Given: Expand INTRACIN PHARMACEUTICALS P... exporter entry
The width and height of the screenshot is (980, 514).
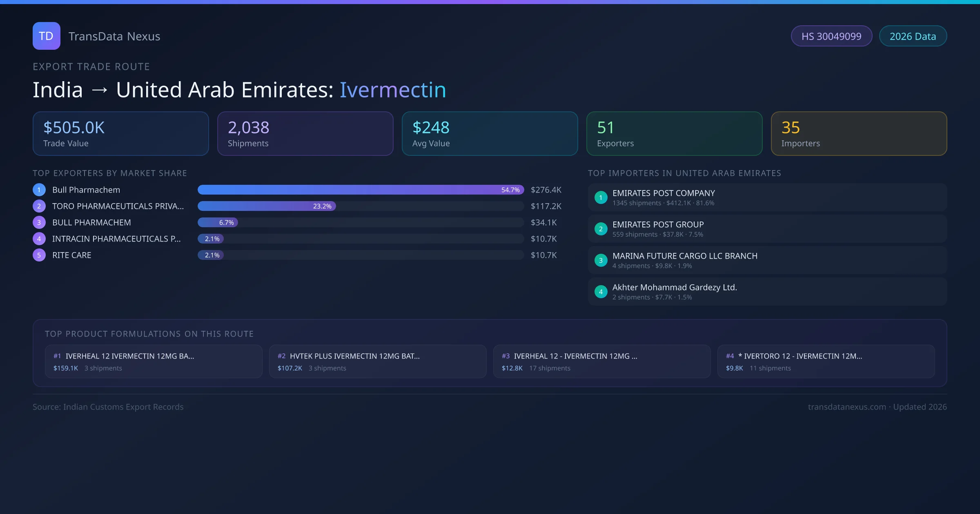Looking at the screenshot, I should click(117, 239).
